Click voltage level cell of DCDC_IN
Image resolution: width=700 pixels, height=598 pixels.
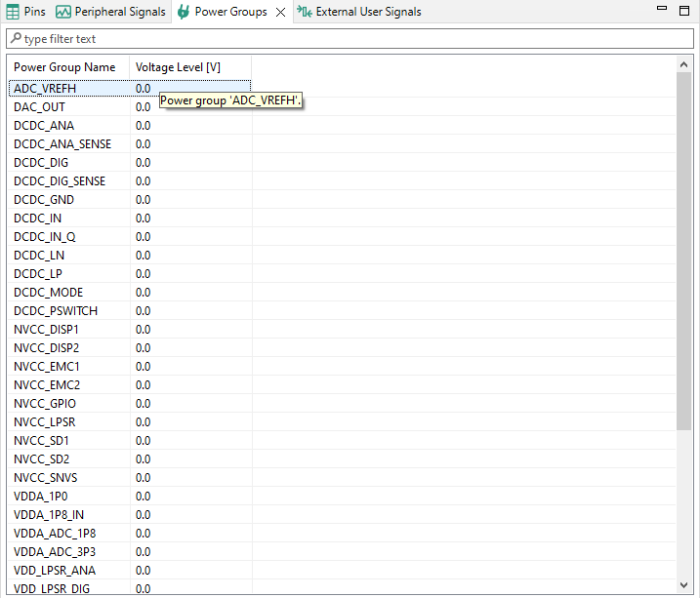(x=144, y=219)
